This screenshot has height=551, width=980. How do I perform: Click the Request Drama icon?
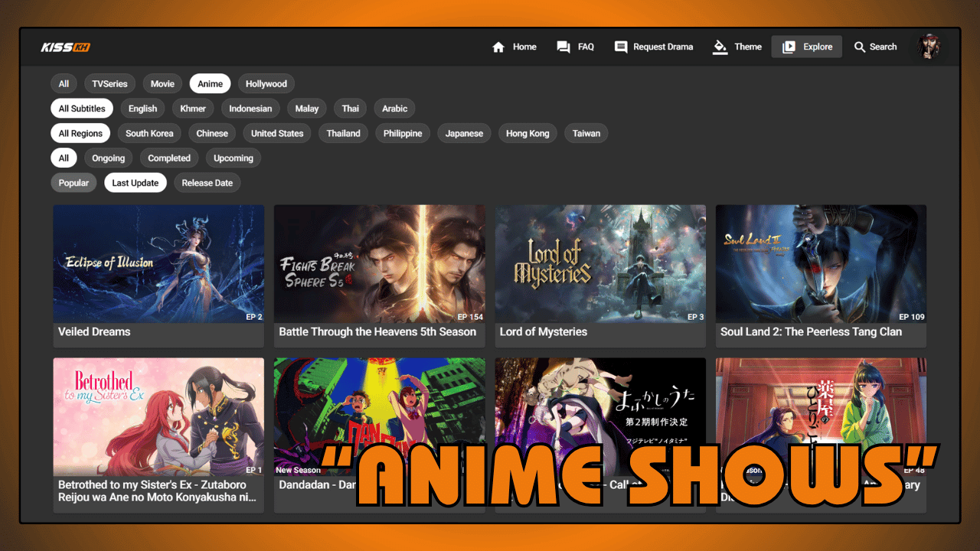tap(620, 47)
